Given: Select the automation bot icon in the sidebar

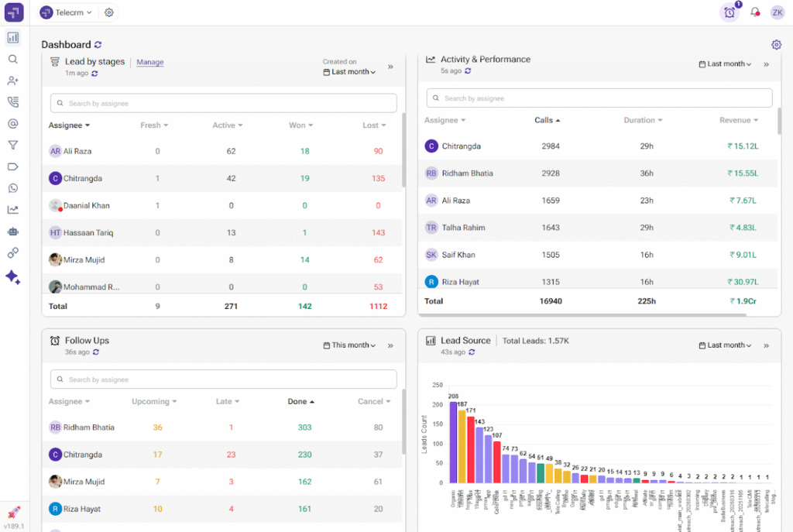Looking at the screenshot, I should tap(12, 231).
